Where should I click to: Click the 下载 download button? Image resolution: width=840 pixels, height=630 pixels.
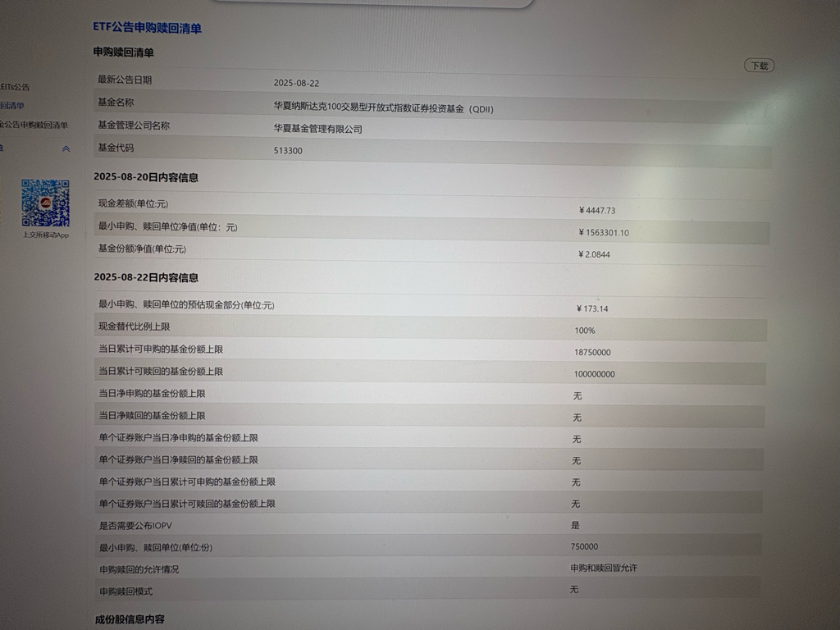(759, 66)
